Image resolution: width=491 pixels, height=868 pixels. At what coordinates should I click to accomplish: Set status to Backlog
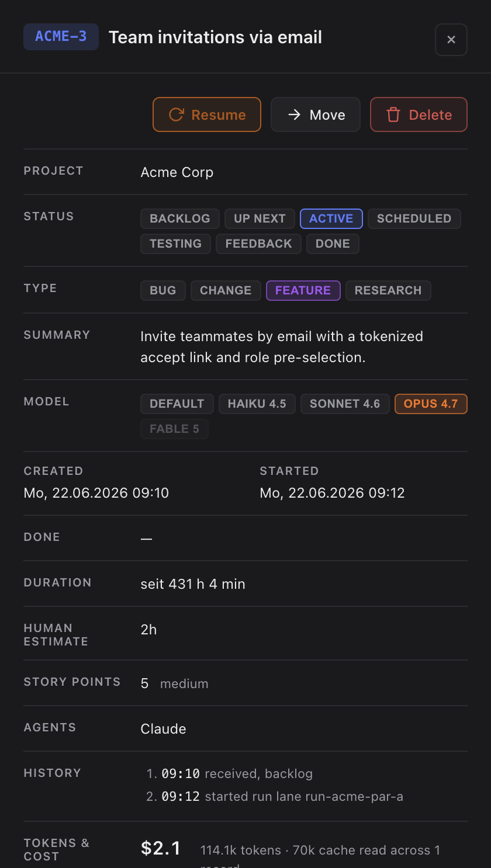pyautogui.click(x=180, y=218)
